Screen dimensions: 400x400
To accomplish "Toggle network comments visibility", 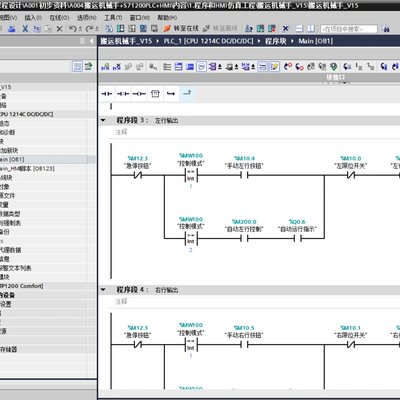I will 263,67.
